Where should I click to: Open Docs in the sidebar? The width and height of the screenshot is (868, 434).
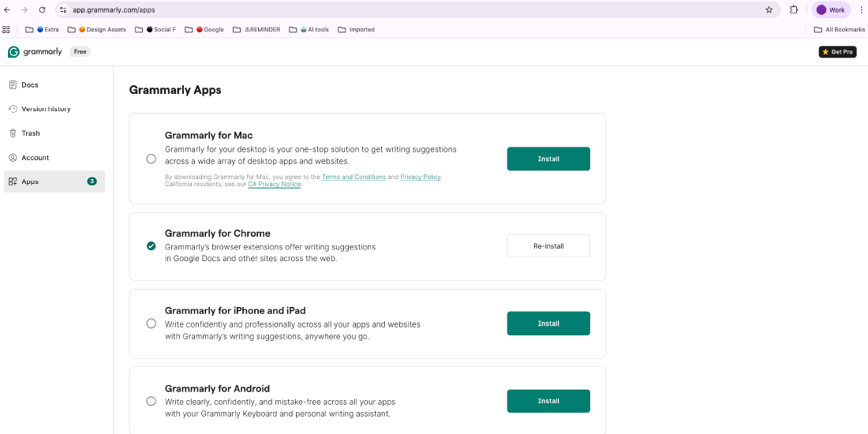(29, 84)
